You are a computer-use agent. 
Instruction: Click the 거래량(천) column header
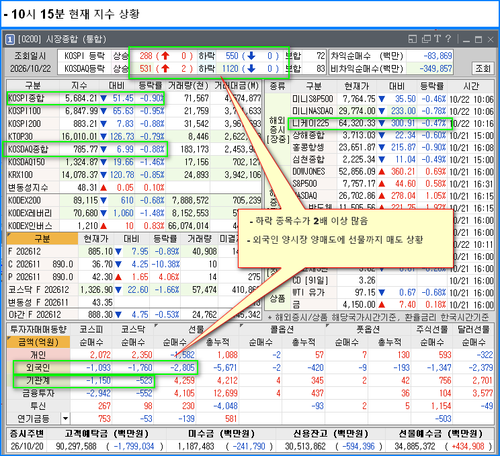(x=188, y=86)
